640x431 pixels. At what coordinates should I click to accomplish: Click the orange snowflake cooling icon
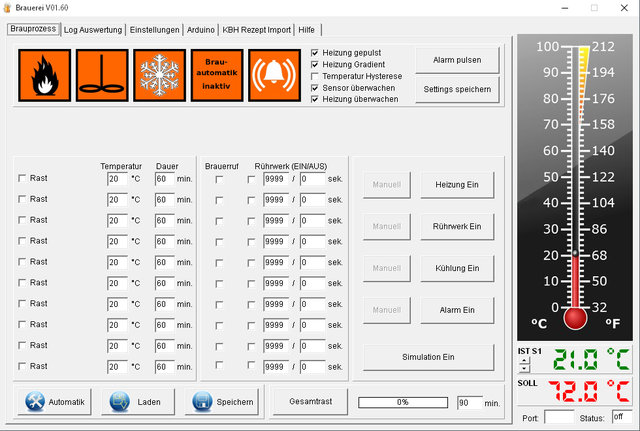click(x=158, y=76)
